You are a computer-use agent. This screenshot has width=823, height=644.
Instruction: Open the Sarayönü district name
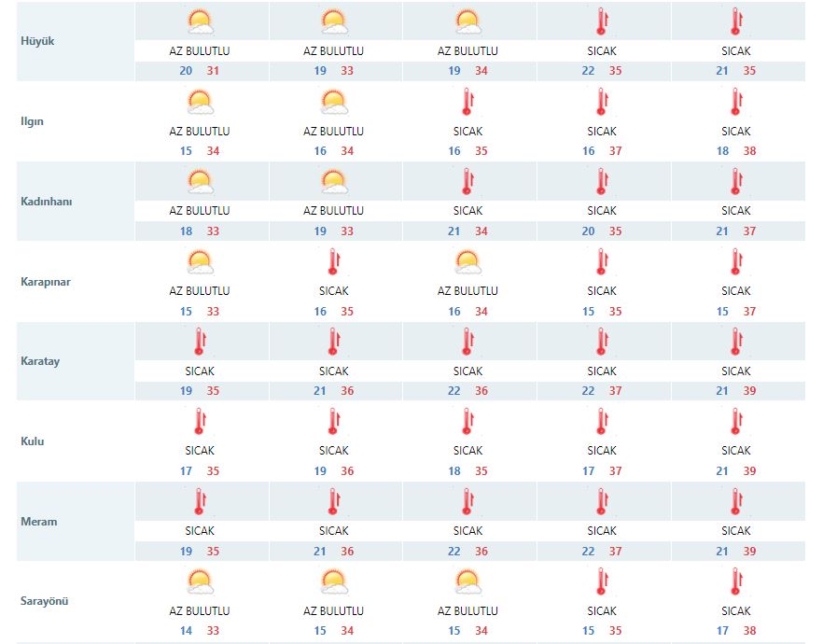pyautogui.click(x=44, y=601)
